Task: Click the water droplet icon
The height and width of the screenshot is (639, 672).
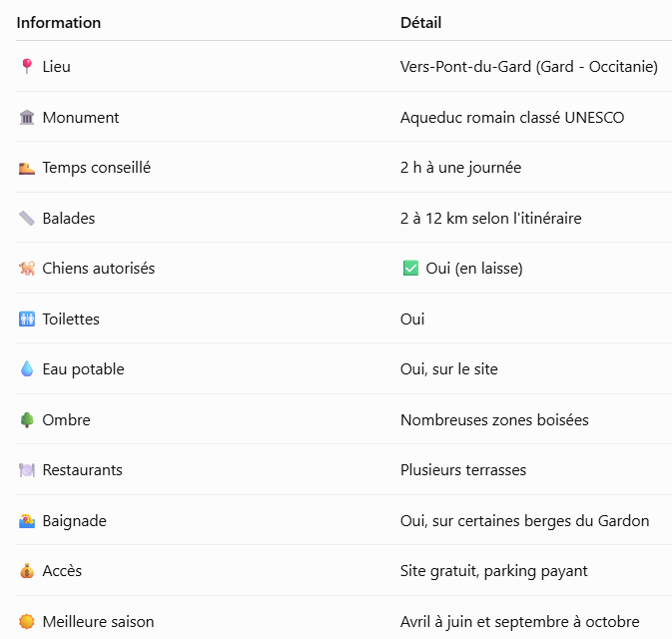Action: coord(27,369)
